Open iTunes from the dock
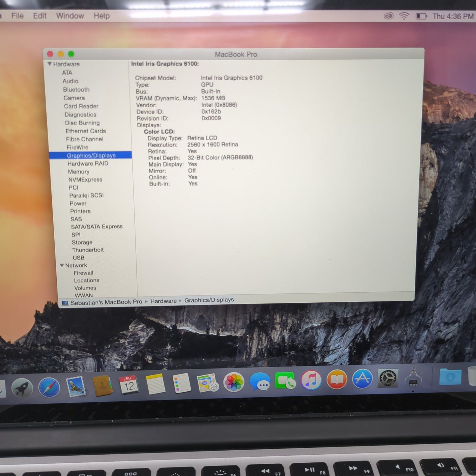 (311, 380)
